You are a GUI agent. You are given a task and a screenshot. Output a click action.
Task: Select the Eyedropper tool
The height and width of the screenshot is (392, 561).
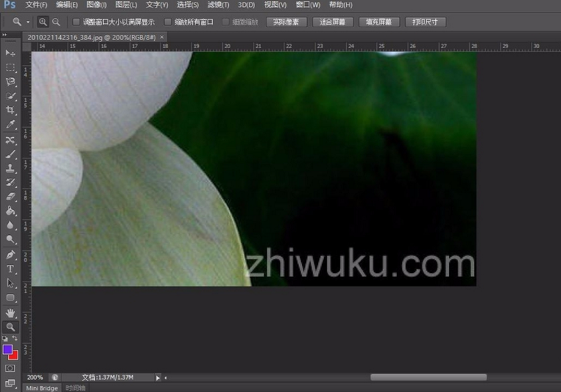coord(10,124)
